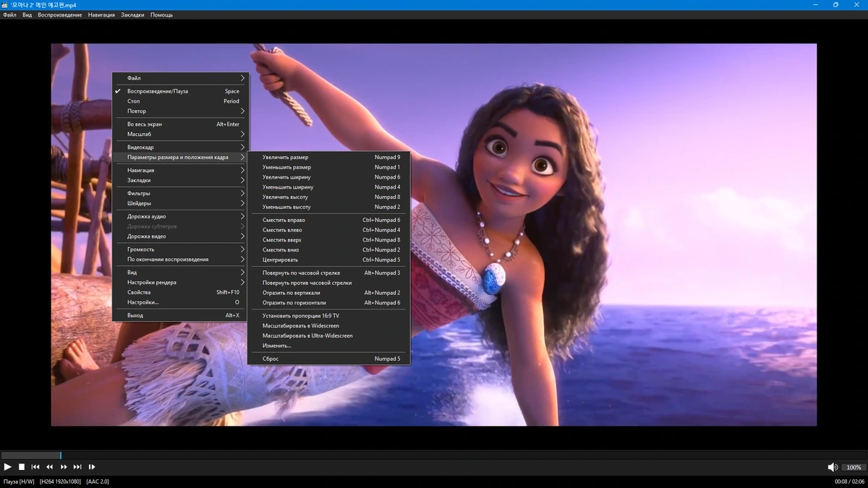Click Сместить вправо
The image size is (868, 488).
point(329,220)
